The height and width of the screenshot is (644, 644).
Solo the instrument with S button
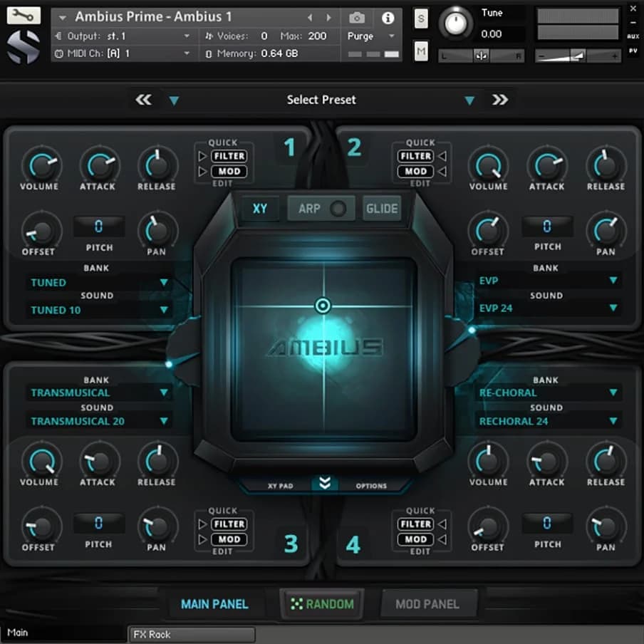pos(421,20)
